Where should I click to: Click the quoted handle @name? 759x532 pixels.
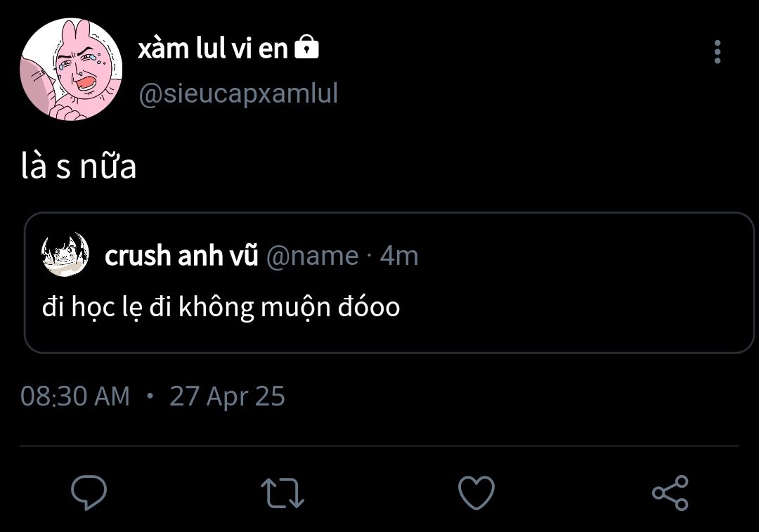[x=311, y=255]
